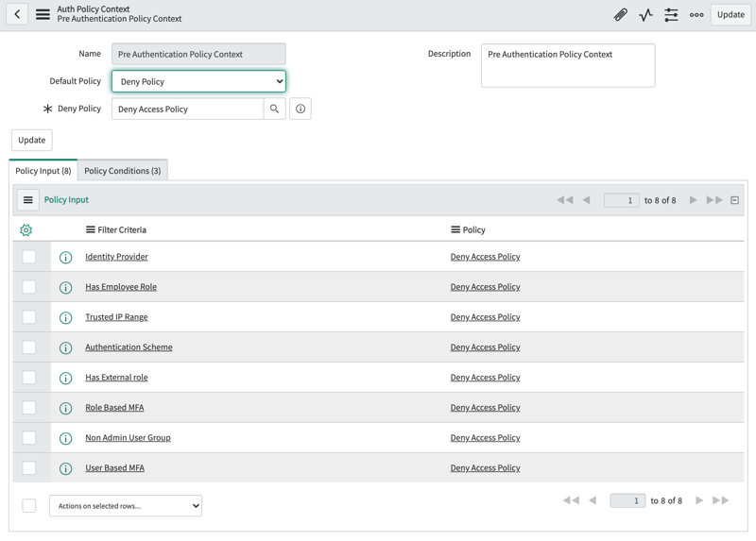Open the Filter Criteria column menu
This screenshot has height=541, width=756.
pos(90,229)
